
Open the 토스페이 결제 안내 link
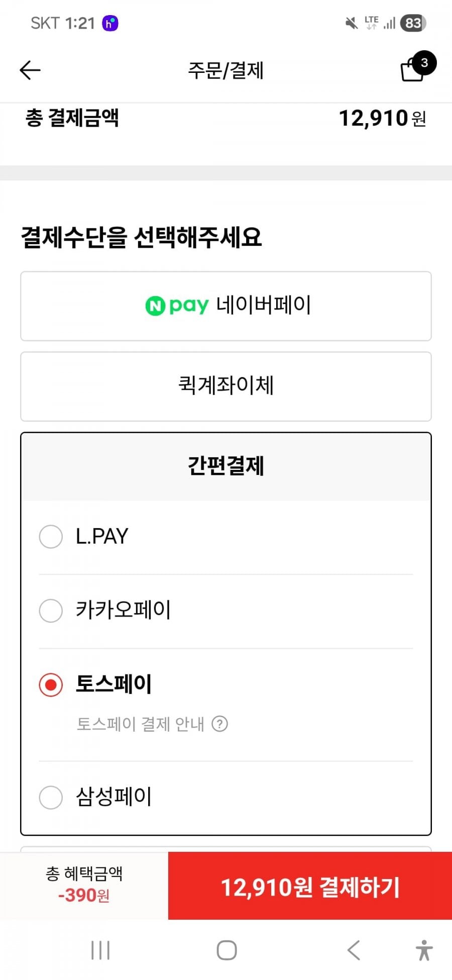point(140,724)
